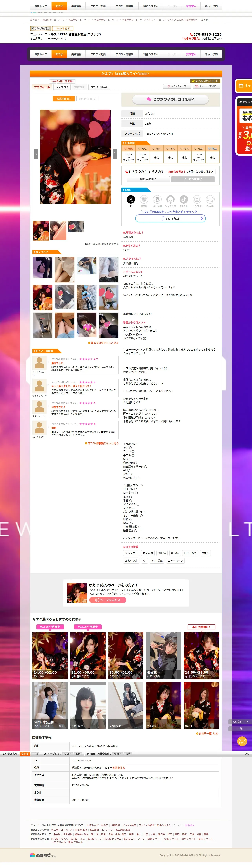Show the previous profile photo

(36, 154)
